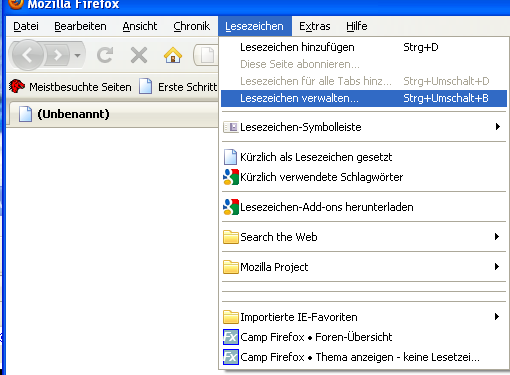This screenshot has height=375, width=510.
Task: Open the Meistbesuchte Seiten bookmark icon
Action: click(17, 86)
